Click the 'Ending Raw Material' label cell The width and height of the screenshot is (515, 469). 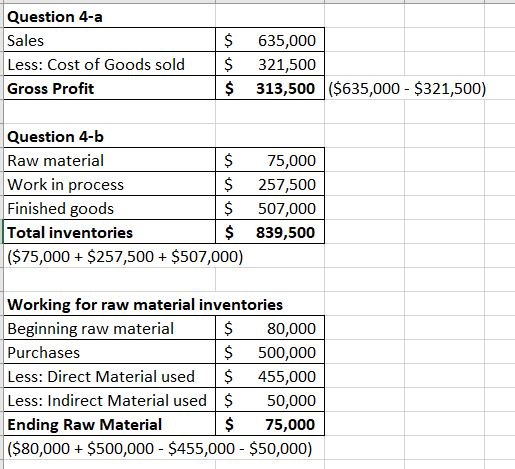pos(109,424)
